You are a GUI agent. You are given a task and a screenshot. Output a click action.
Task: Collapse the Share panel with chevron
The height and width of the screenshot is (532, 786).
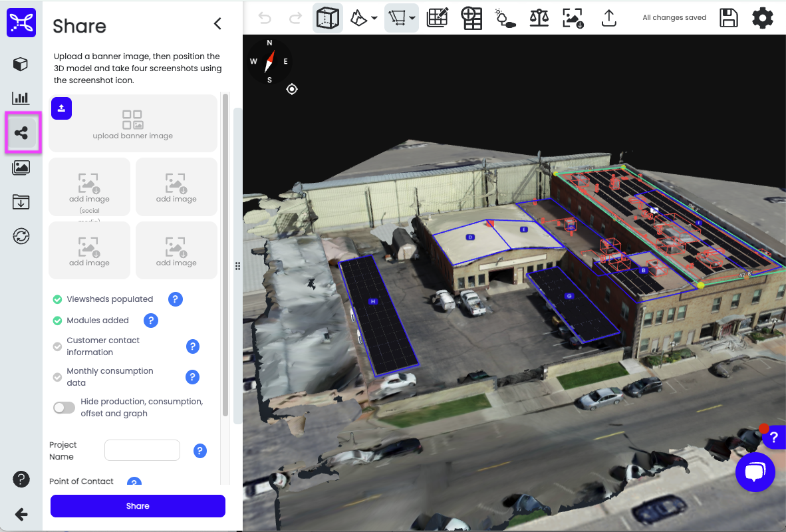[x=217, y=24]
